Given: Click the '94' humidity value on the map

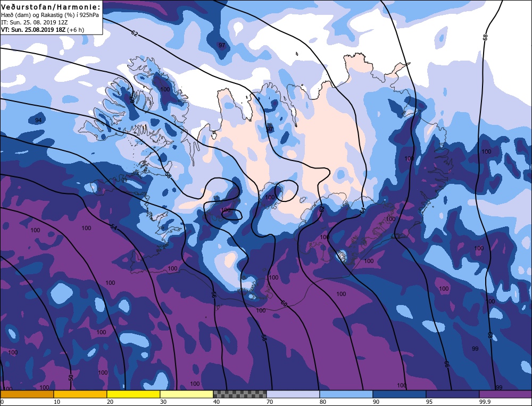Looking at the screenshot, I should pos(38,120).
